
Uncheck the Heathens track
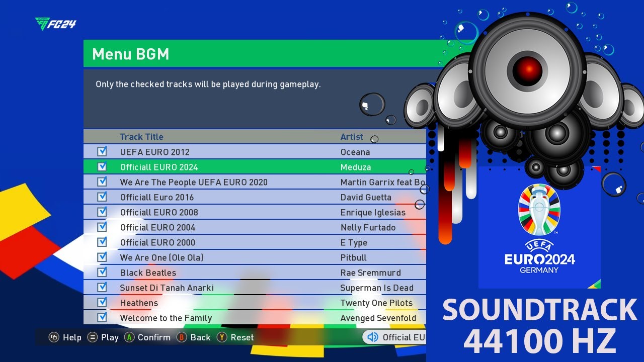click(102, 302)
